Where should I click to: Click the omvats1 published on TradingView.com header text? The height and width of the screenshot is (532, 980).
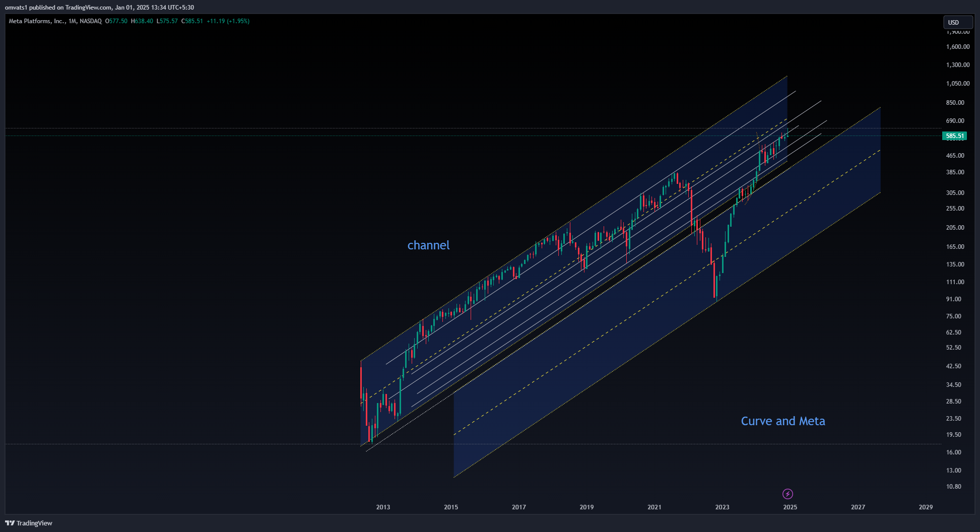coord(99,8)
